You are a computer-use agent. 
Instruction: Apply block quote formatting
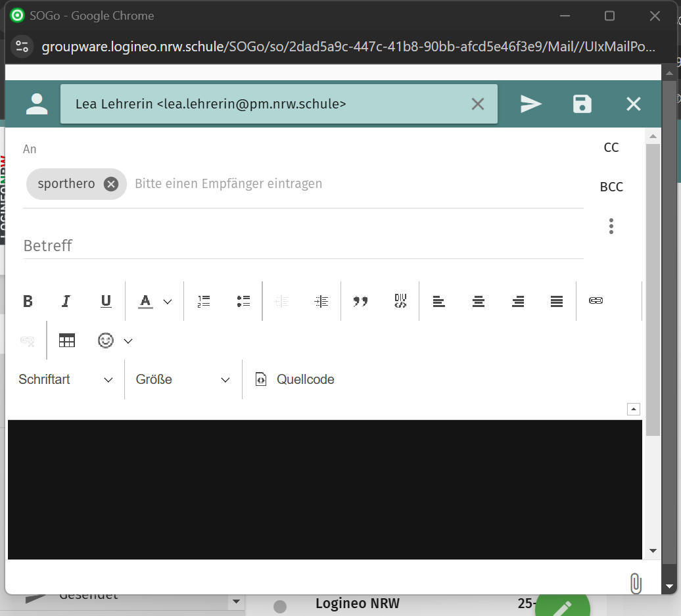click(x=360, y=301)
